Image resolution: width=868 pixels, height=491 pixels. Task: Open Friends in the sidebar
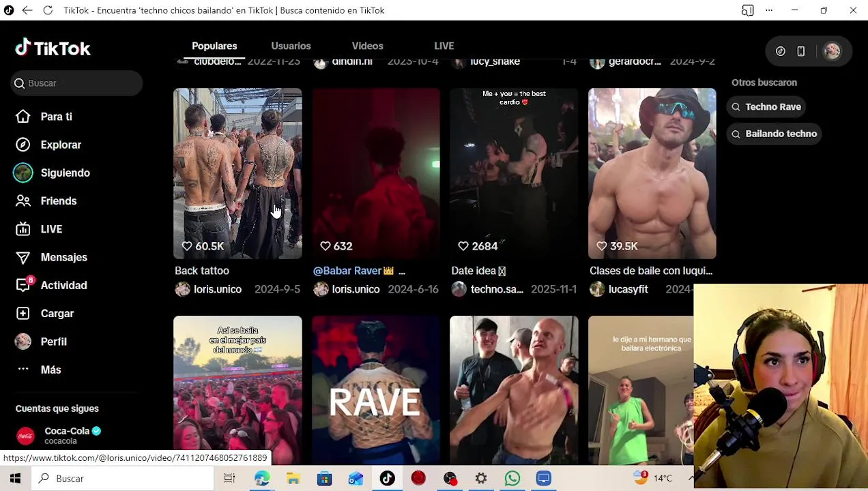coord(46,201)
